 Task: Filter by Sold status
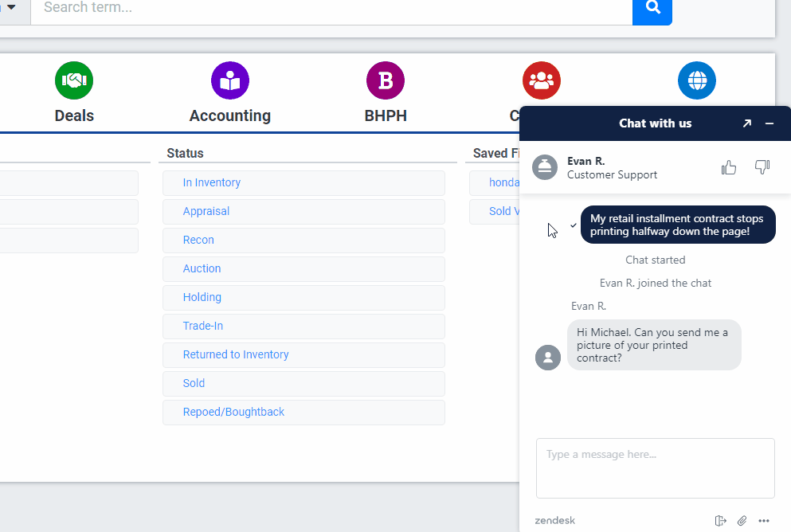(x=303, y=384)
